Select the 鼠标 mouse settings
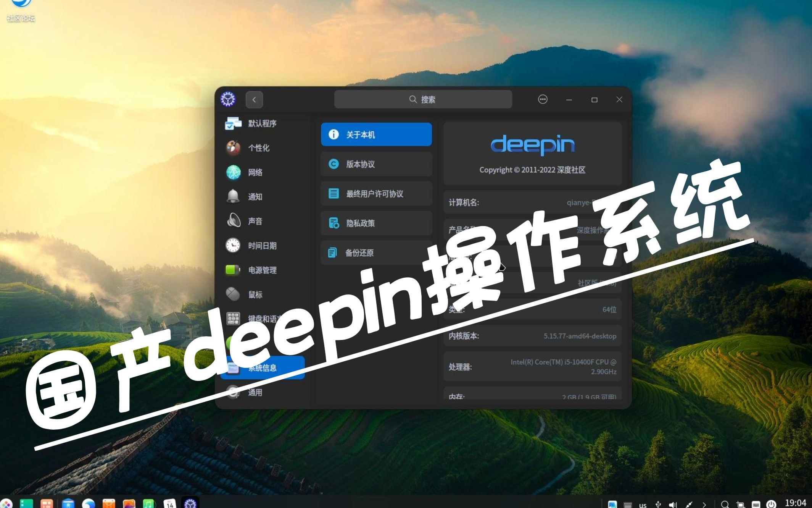Viewport: 812px width, 508px height. [x=255, y=294]
